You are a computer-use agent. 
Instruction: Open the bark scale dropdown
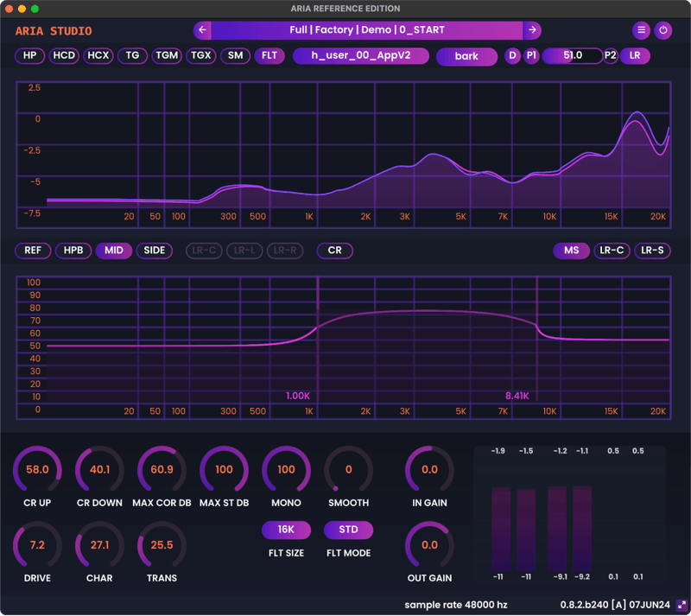tap(466, 56)
